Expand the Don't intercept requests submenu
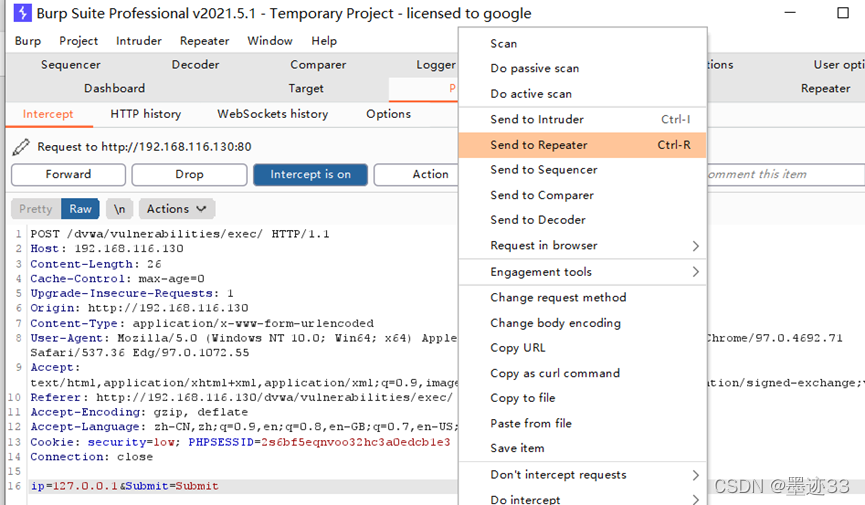The image size is (865, 505). [583, 475]
